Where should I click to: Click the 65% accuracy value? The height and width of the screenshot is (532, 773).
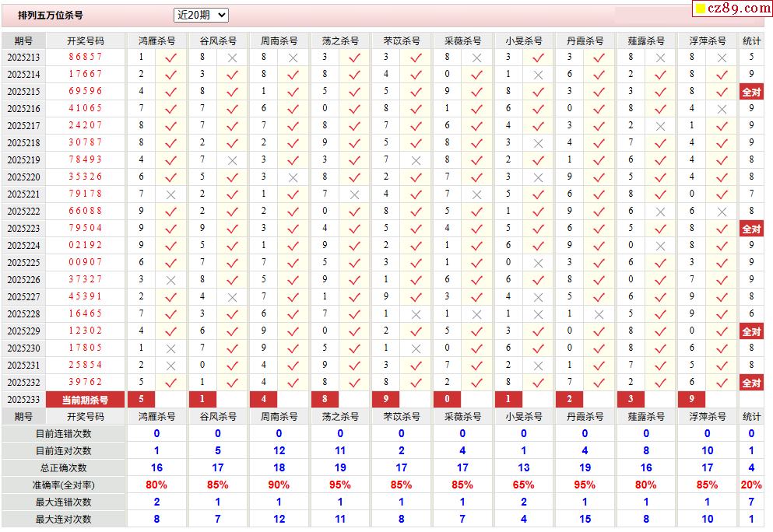pos(524,485)
